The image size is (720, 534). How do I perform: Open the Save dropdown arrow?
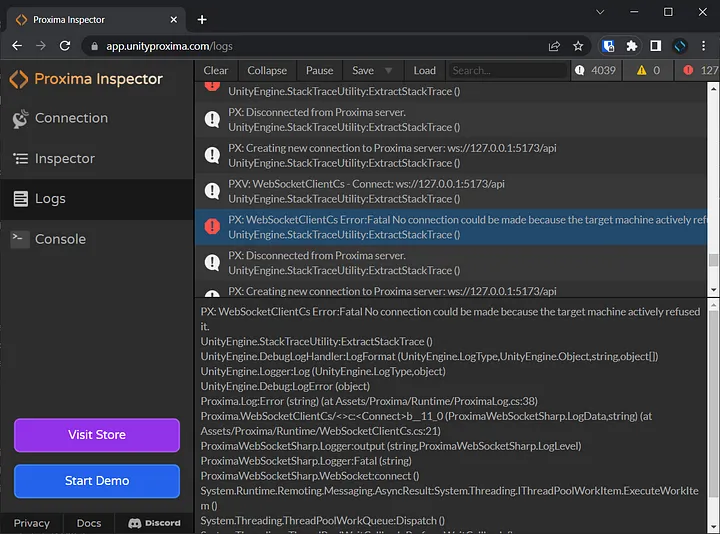[388, 71]
